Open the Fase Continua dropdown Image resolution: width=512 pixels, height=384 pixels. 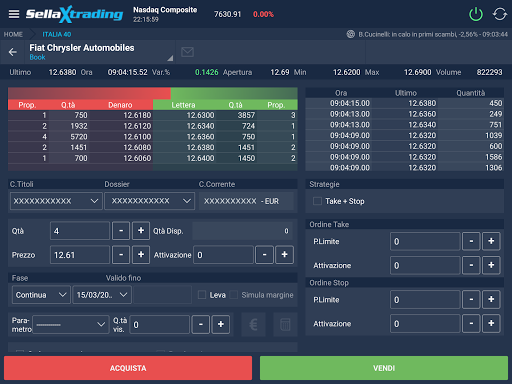[x=41, y=295]
